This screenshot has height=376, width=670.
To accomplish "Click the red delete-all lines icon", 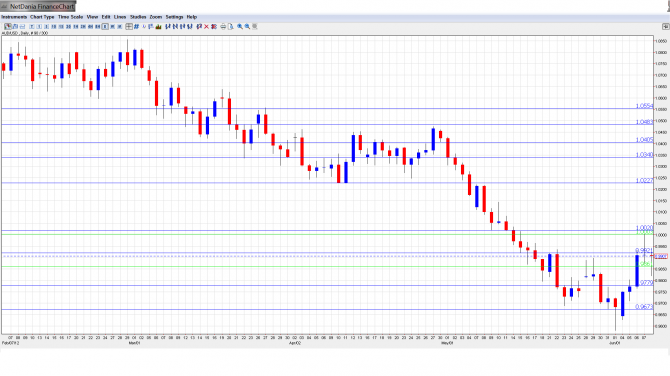I will click(214, 26).
